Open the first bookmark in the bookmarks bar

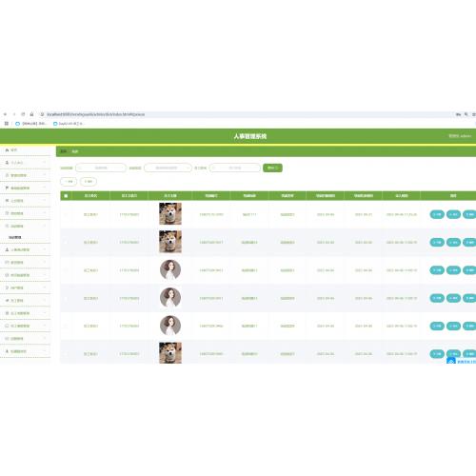tap(31, 123)
